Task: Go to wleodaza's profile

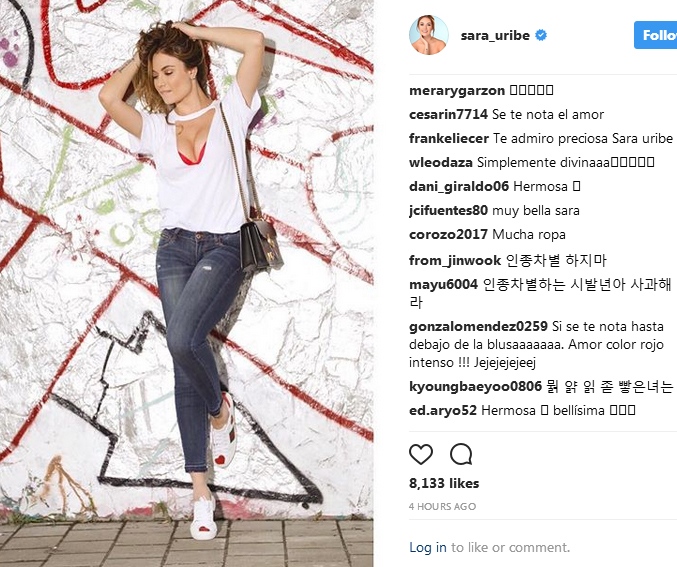Action: click(x=441, y=162)
